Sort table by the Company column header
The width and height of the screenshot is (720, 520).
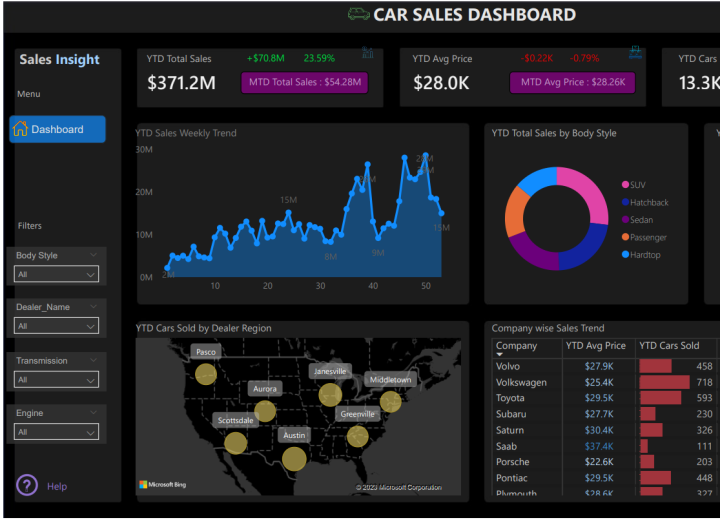[x=516, y=346]
